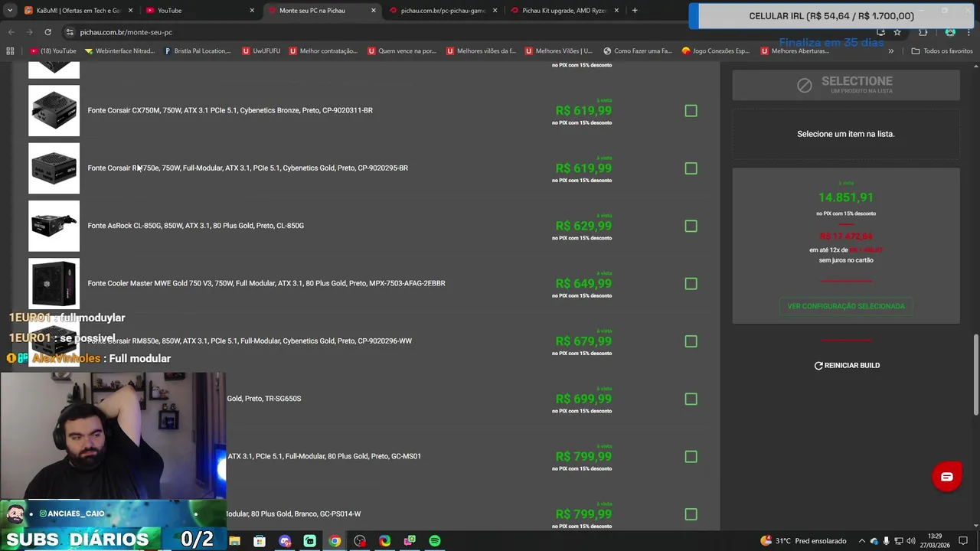Close the Monte seu PC tab
The width and height of the screenshot is (980, 551).
(x=374, y=11)
